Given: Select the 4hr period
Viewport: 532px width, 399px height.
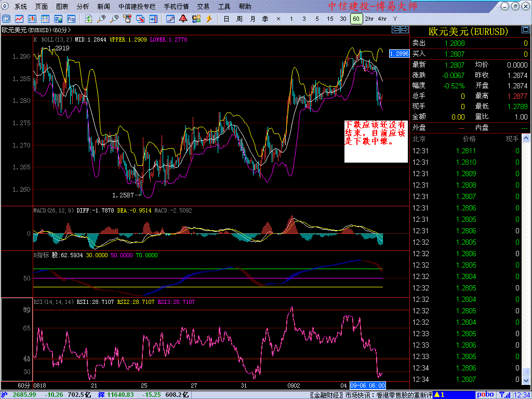Looking at the screenshot, I should coord(382,19).
